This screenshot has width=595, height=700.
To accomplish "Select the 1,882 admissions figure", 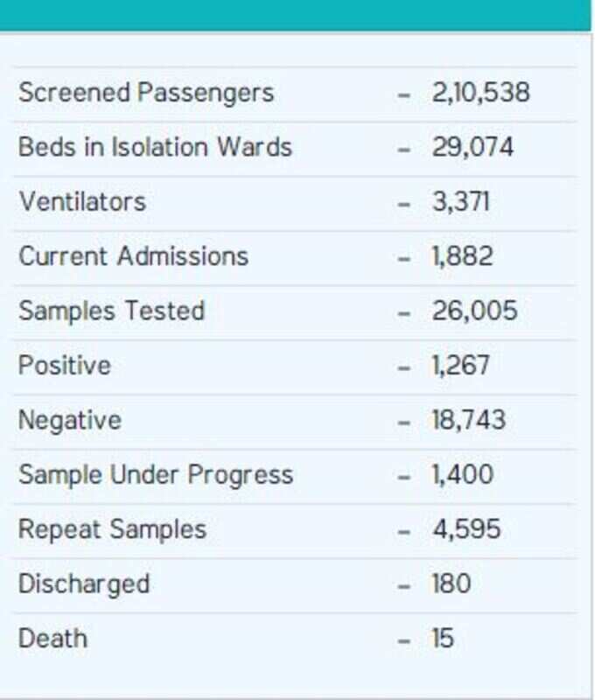I will click(462, 256).
